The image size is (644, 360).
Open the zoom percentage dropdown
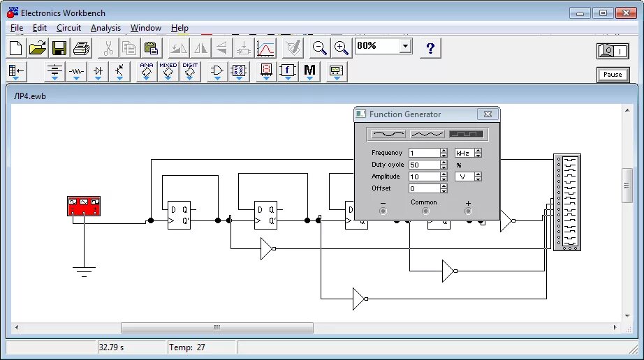coord(405,46)
